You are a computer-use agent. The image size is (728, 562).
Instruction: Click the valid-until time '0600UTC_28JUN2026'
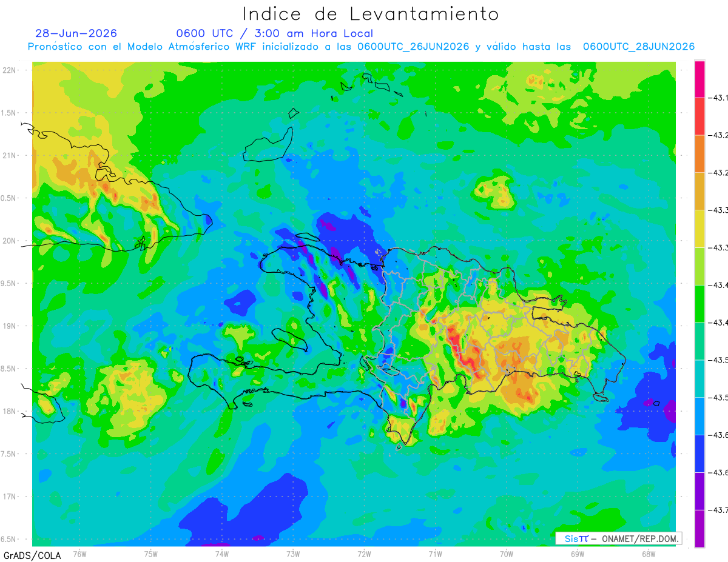click(x=639, y=47)
